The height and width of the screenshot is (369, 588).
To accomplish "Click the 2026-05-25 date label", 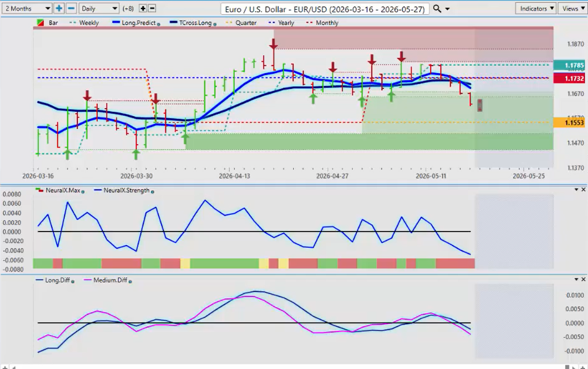I will tap(529, 176).
